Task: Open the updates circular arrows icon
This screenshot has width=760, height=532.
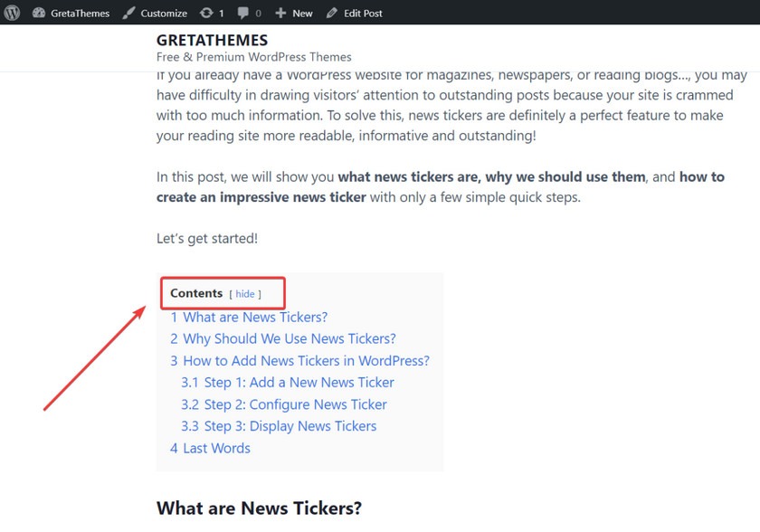Action: pyautogui.click(x=206, y=13)
